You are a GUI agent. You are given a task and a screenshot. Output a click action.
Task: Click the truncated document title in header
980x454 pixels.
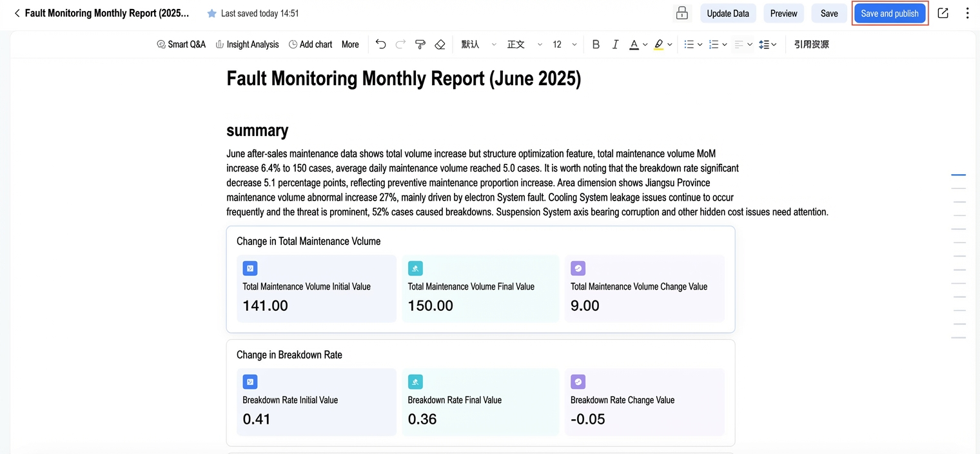pyautogui.click(x=107, y=13)
